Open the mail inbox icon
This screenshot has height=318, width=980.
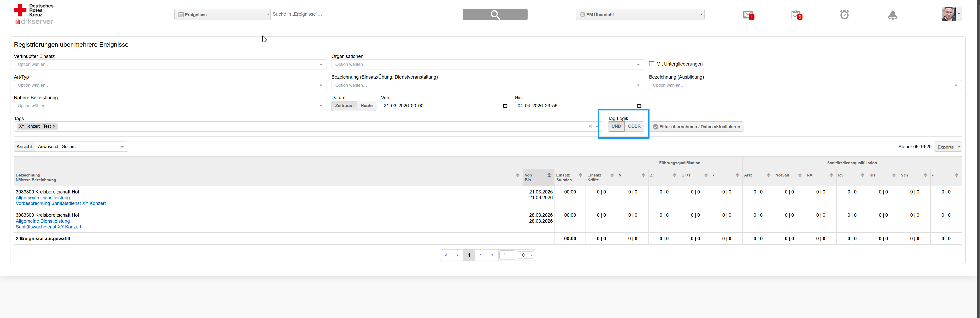pos(748,15)
